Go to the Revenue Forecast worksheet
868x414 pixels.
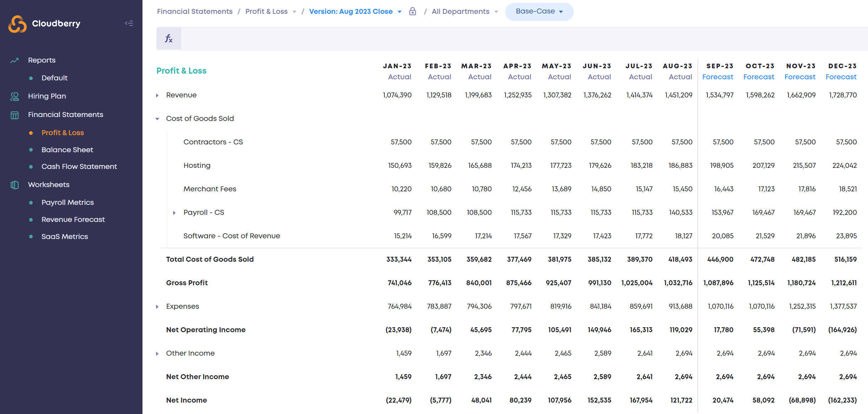click(73, 219)
